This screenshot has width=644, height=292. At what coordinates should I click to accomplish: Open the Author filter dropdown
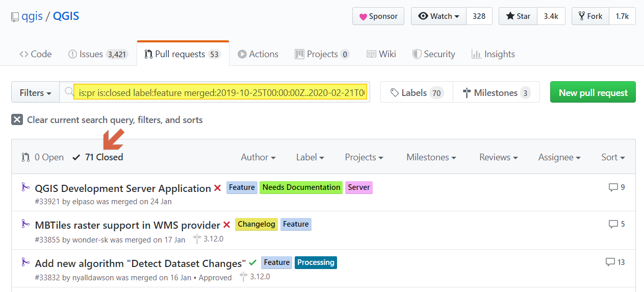[258, 157]
